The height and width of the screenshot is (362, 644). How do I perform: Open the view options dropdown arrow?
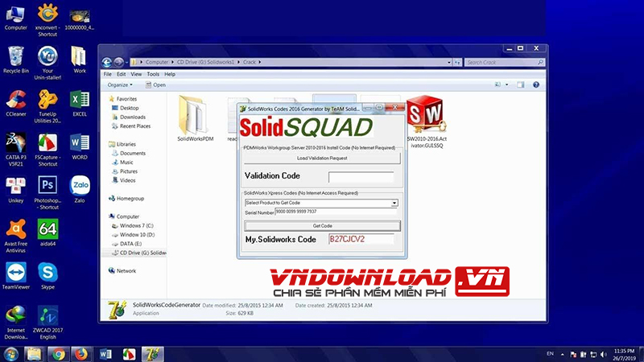pos(507,84)
